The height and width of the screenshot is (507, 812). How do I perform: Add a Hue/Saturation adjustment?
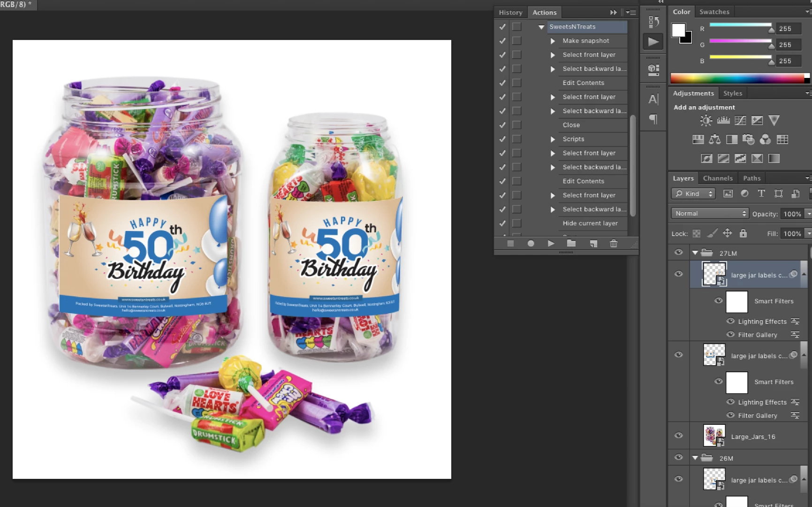pos(698,139)
